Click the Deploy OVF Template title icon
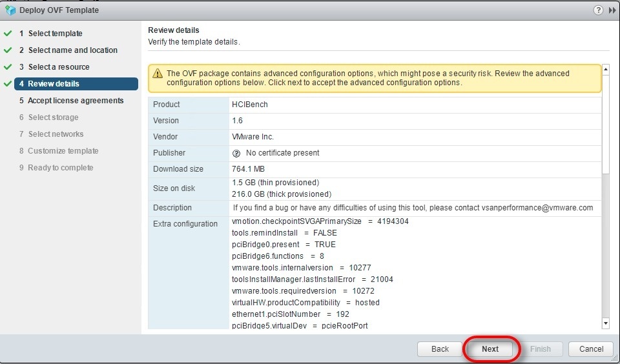620x364 pixels. [x=10, y=10]
